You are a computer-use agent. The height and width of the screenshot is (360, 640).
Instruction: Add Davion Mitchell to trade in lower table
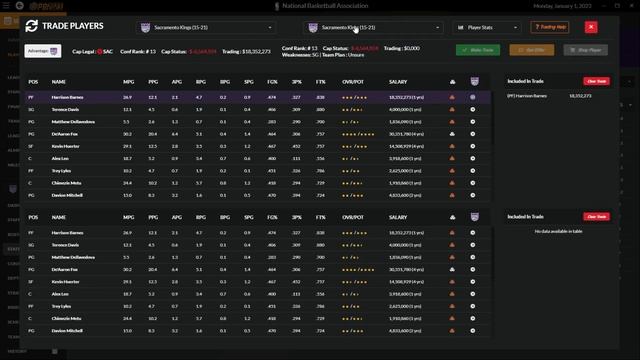tap(473, 331)
